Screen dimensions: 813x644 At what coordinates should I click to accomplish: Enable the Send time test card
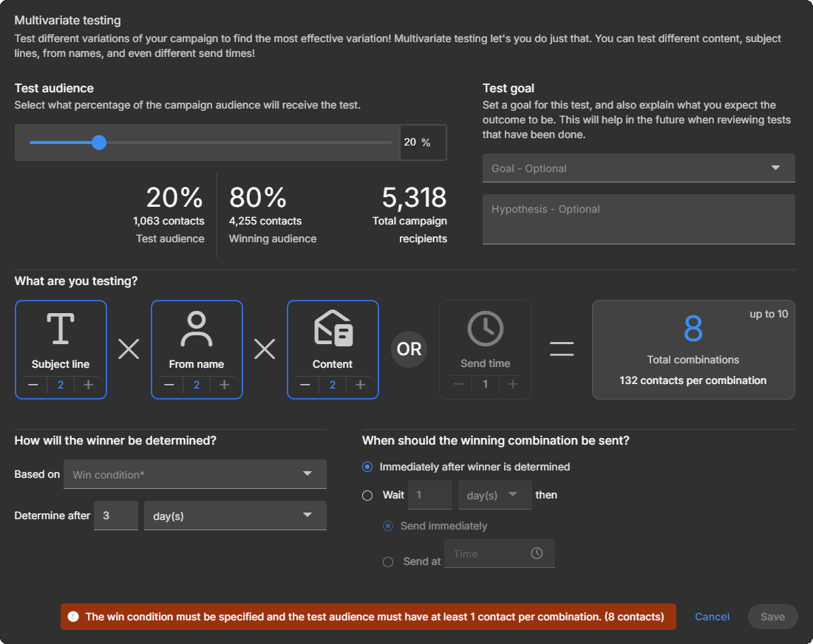[x=485, y=340]
